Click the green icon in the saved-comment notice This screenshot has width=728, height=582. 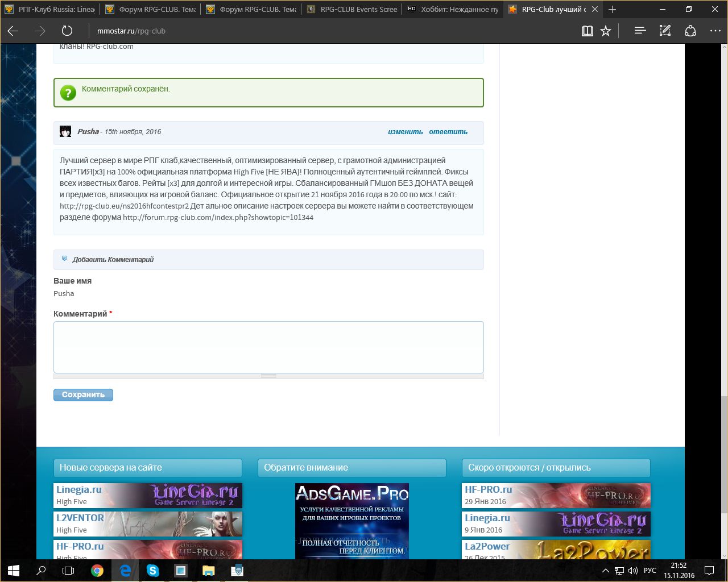68,93
